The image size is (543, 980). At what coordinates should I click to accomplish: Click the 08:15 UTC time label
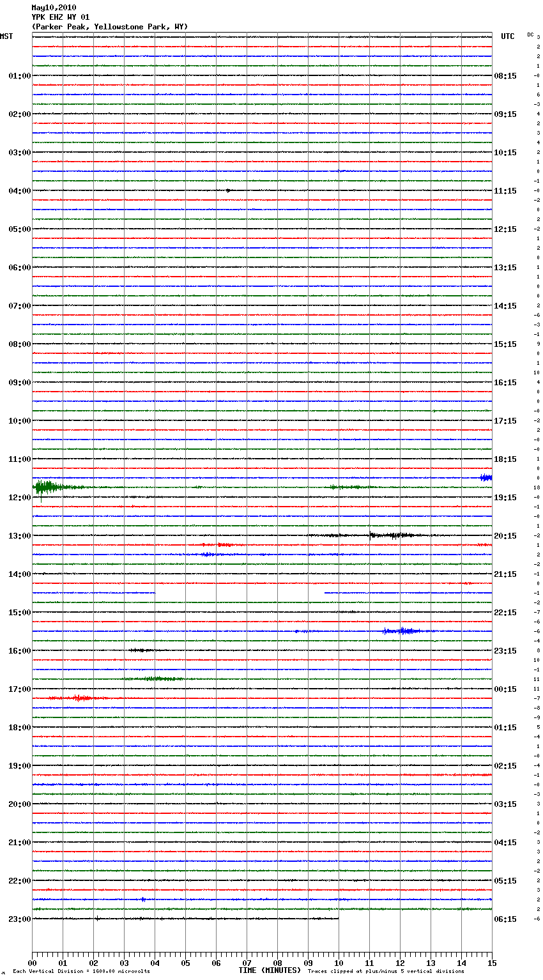[x=505, y=76]
